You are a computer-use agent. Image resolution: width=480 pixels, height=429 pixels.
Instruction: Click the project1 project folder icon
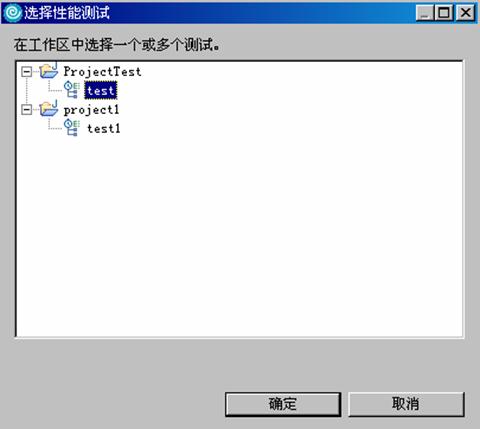coord(49,109)
